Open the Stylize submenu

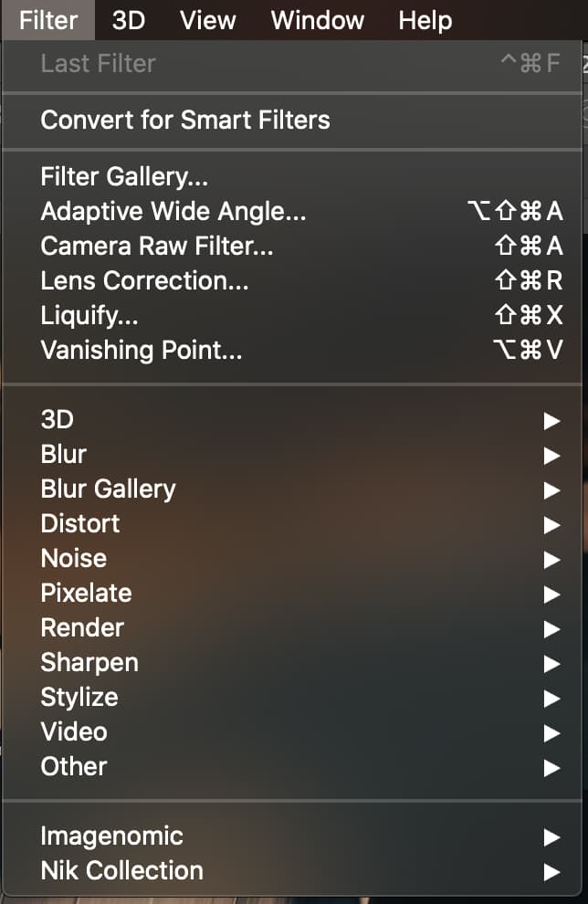[291, 697]
